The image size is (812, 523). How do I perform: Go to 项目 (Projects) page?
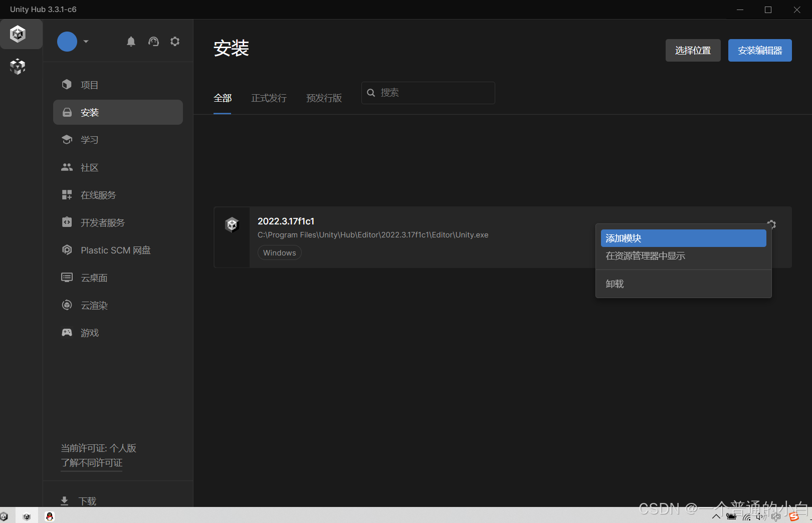118,85
